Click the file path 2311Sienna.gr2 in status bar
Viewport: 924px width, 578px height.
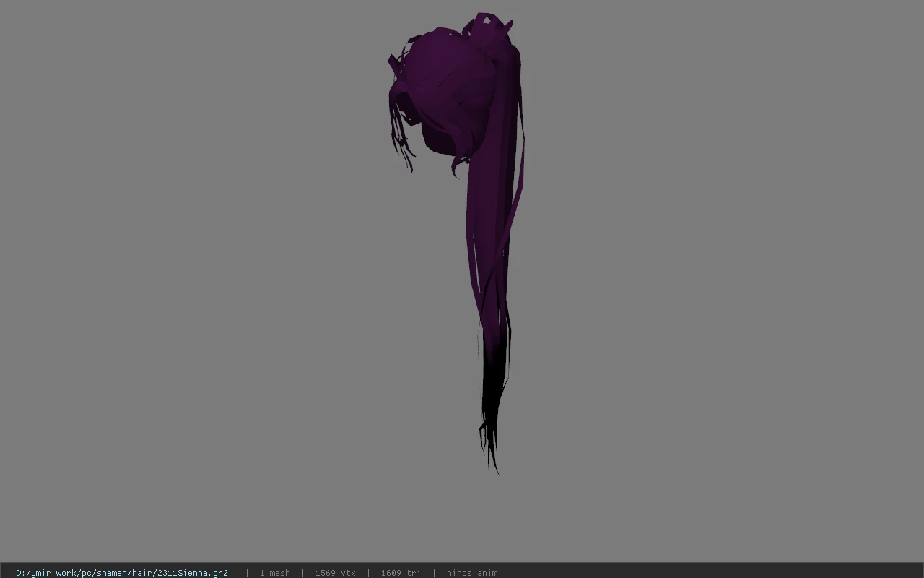[x=122, y=573]
